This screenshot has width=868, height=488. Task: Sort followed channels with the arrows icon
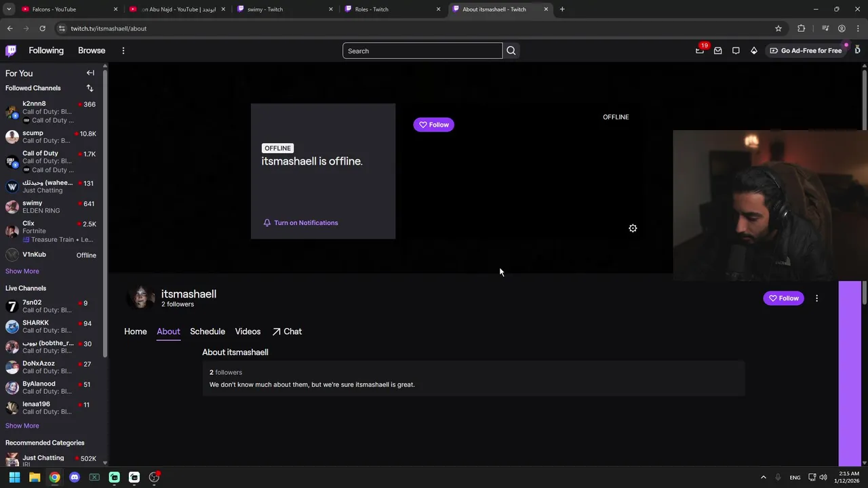tap(90, 88)
